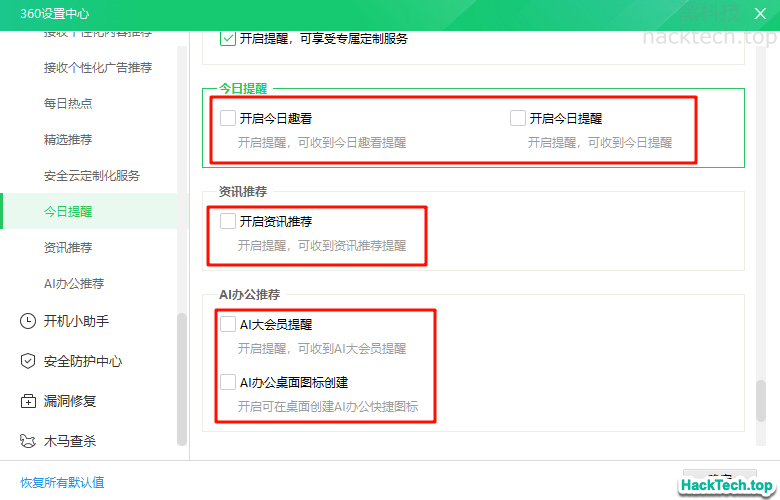
Task: Enable the 开启今日趣看 checkbox
Action: click(228, 118)
